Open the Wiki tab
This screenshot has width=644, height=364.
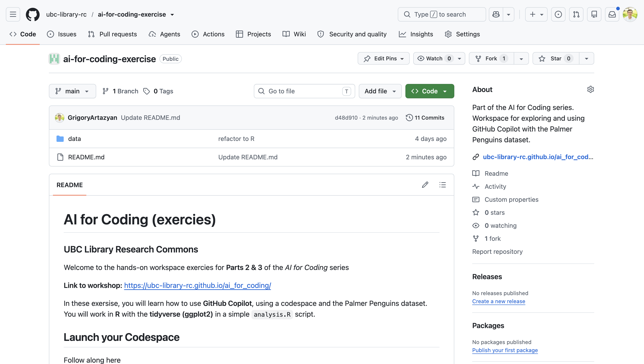pyautogui.click(x=294, y=34)
